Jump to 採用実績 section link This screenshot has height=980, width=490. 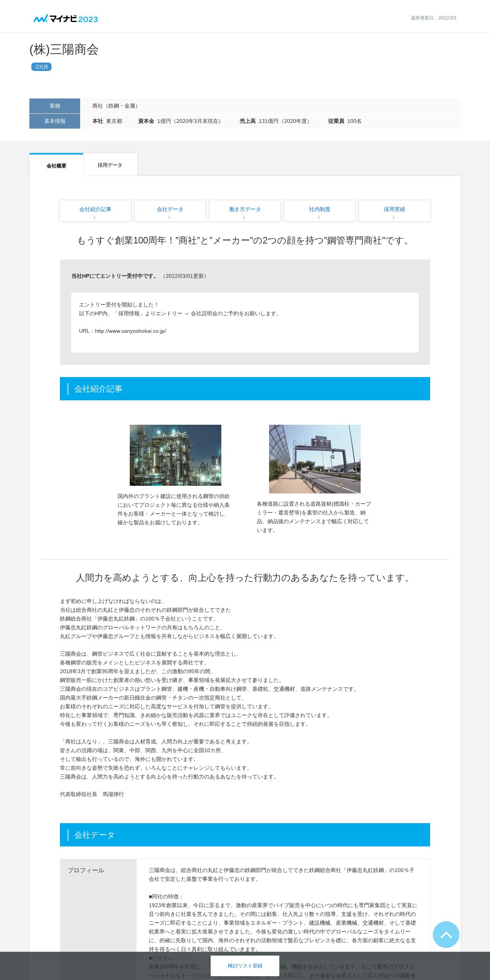point(394,211)
